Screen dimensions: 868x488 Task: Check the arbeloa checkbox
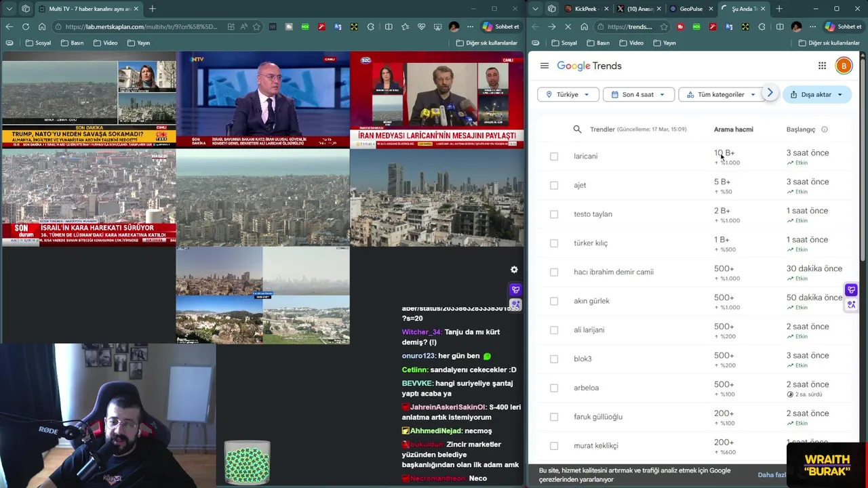(x=554, y=388)
